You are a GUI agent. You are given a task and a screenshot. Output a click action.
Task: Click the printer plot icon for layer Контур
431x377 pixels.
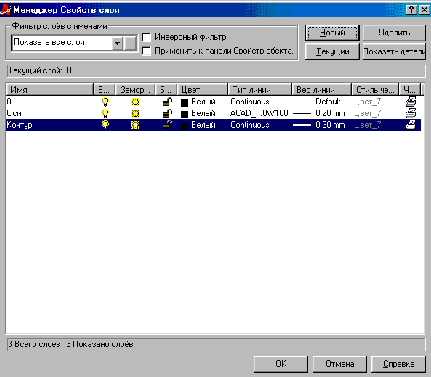pyautogui.click(x=411, y=125)
